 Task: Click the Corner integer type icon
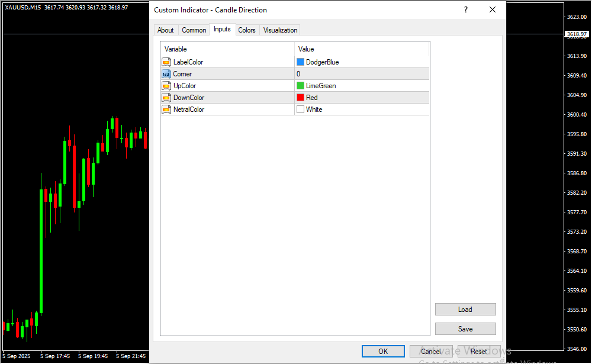coord(166,74)
